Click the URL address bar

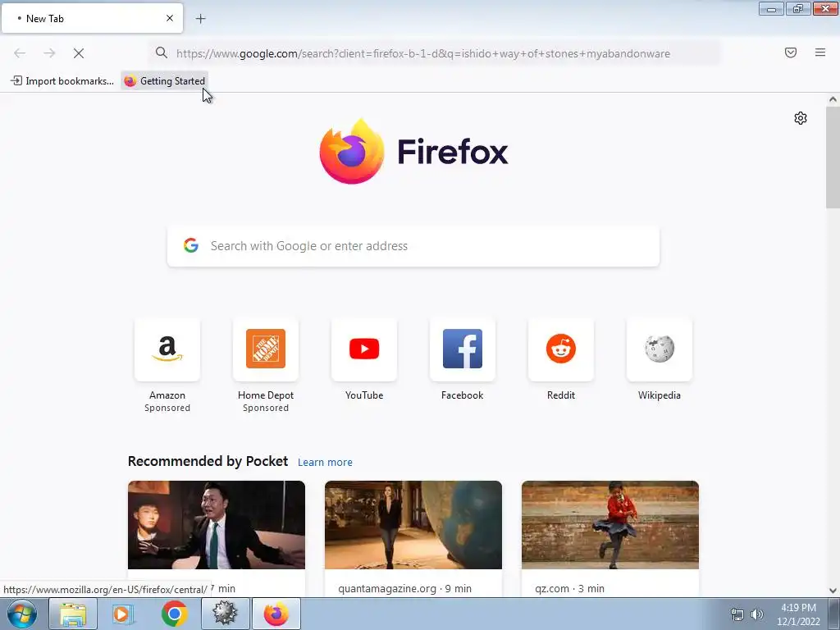click(434, 53)
